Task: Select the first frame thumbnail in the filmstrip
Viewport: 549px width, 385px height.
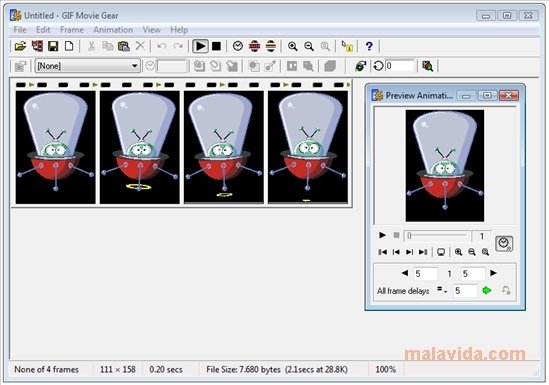Action: tap(55, 147)
